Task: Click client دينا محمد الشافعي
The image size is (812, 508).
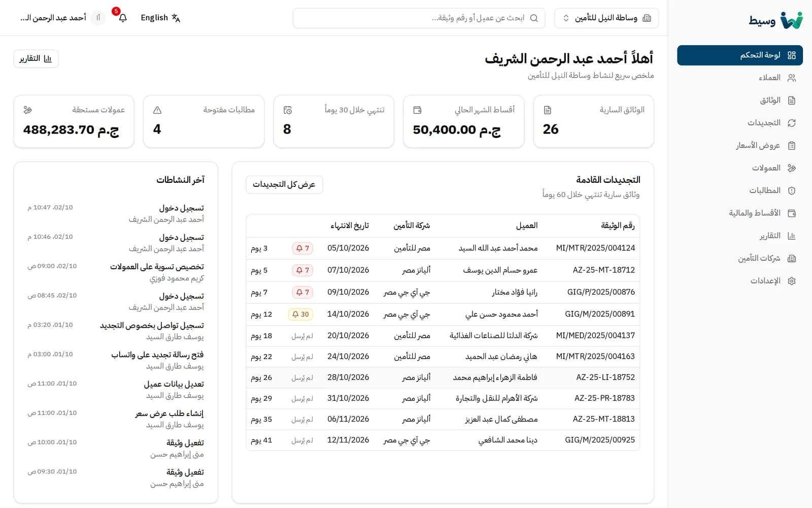Action: point(508,440)
